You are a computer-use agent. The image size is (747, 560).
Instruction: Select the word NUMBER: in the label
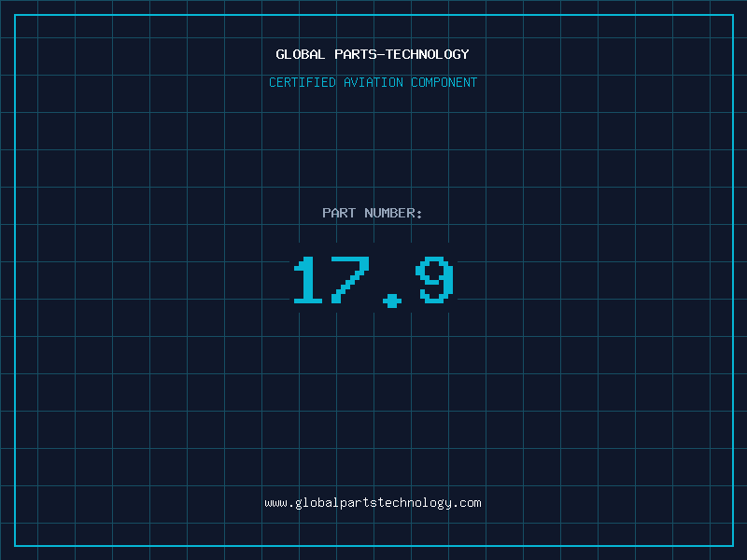point(393,213)
